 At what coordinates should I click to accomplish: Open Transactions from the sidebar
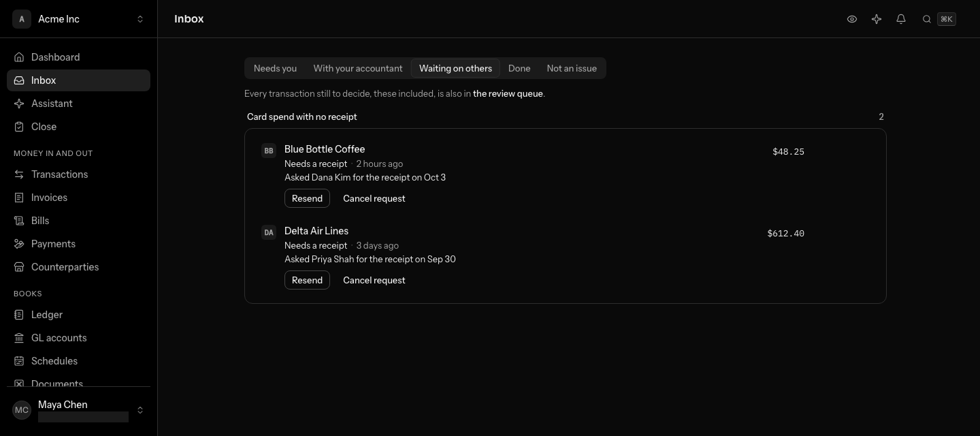pos(78,174)
